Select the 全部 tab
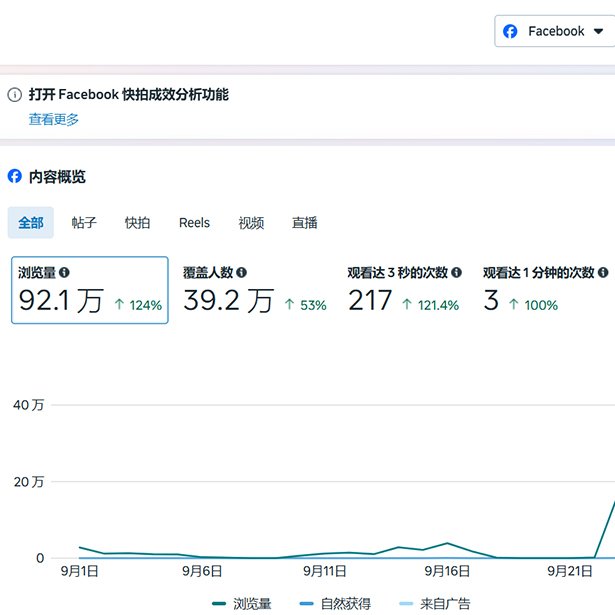This screenshot has width=615, height=615. point(31,222)
